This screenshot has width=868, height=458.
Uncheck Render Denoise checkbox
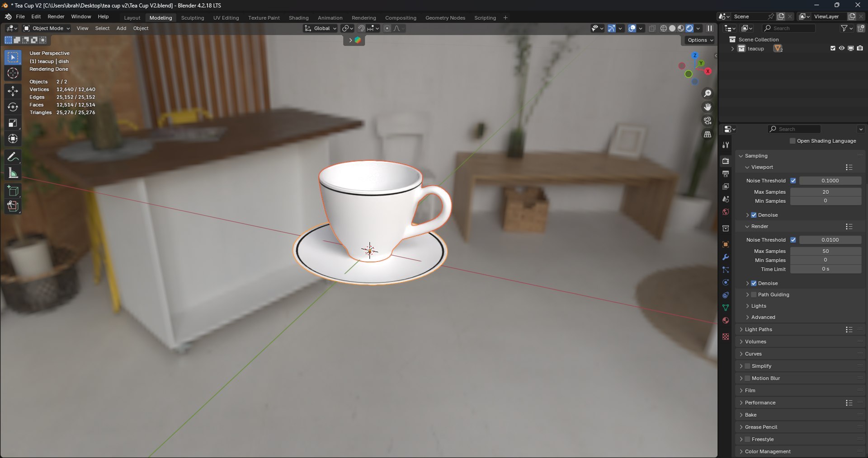[754, 283]
